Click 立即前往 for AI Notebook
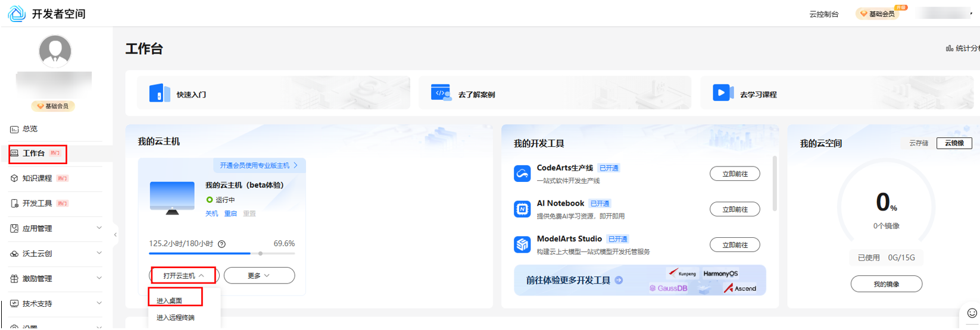The image size is (980, 330). click(735, 209)
